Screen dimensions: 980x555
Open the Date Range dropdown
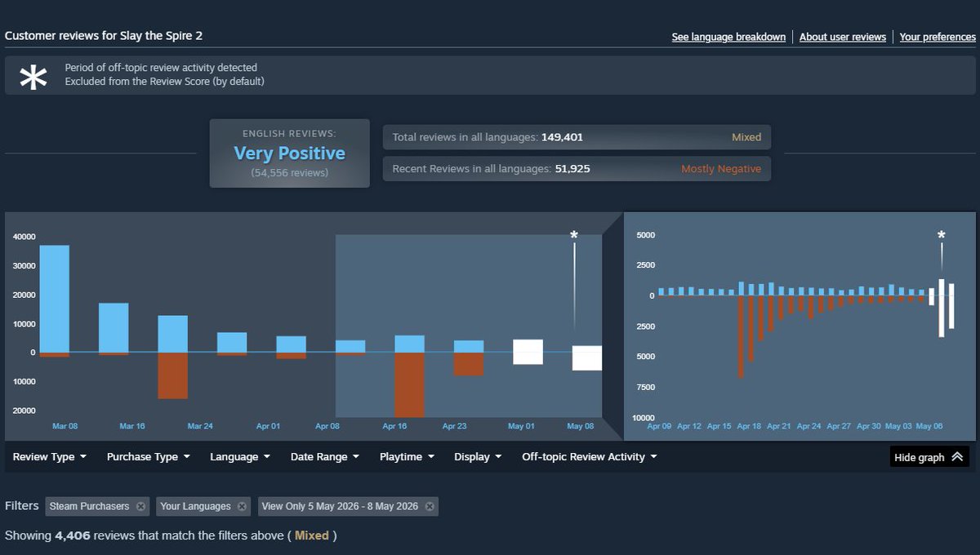[325, 457]
